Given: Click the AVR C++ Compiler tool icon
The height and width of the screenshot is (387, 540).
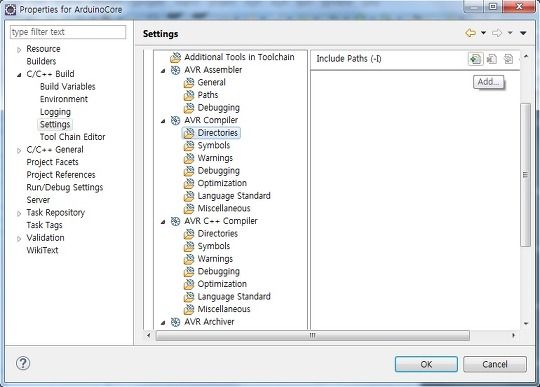Looking at the screenshot, I should coord(175,221).
